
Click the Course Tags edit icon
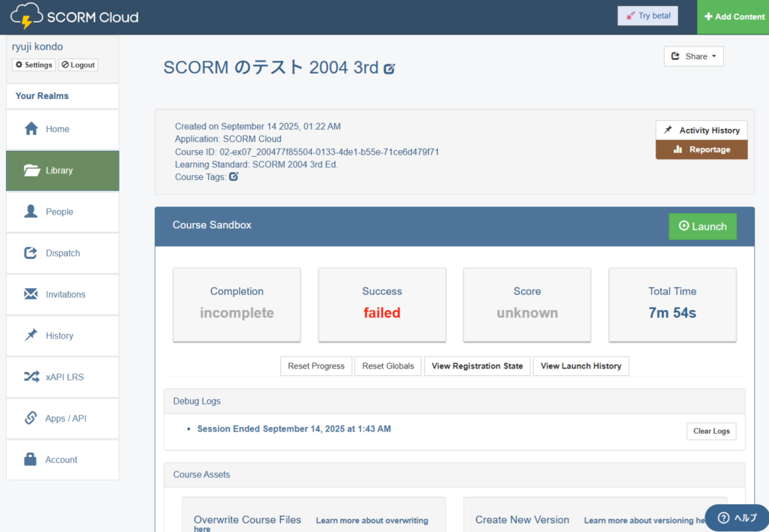tap(234, 177)
